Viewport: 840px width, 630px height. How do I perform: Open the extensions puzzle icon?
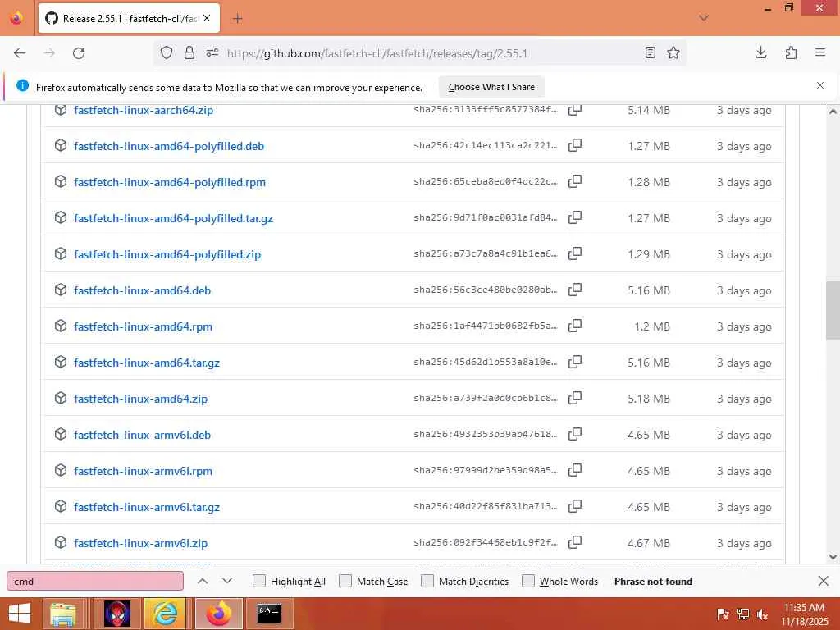coord(791,52)
